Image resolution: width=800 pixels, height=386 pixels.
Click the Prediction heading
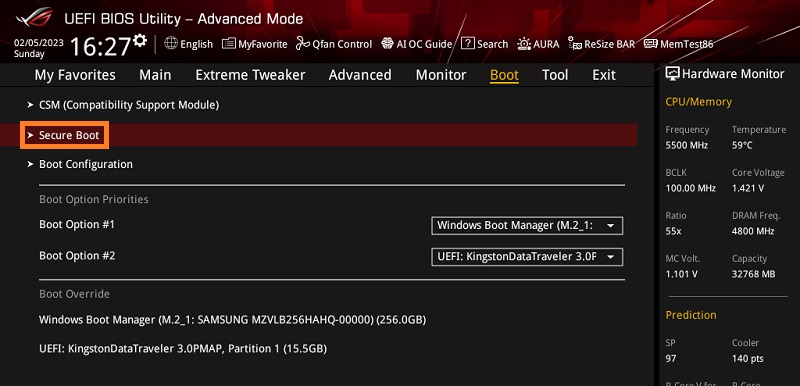coord(691,315)
